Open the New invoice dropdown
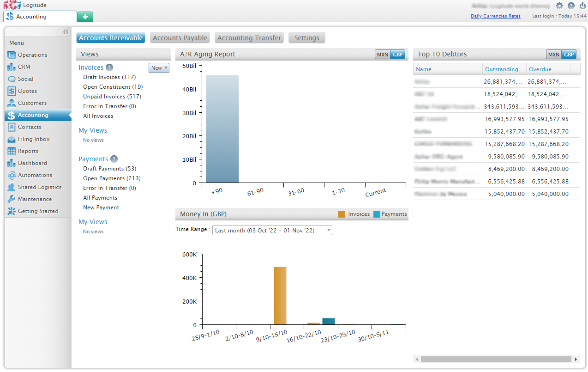The image size is (588, 372). coord(159,68)
